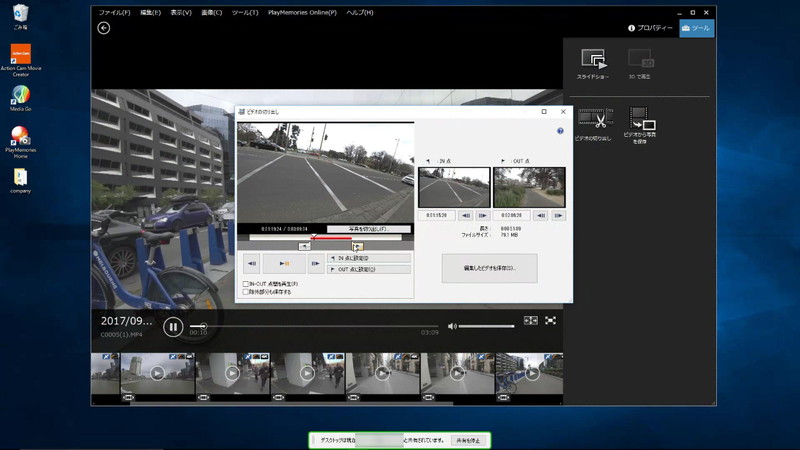
Task: Click IN 点に設定 button
Action: coord(369,258)
